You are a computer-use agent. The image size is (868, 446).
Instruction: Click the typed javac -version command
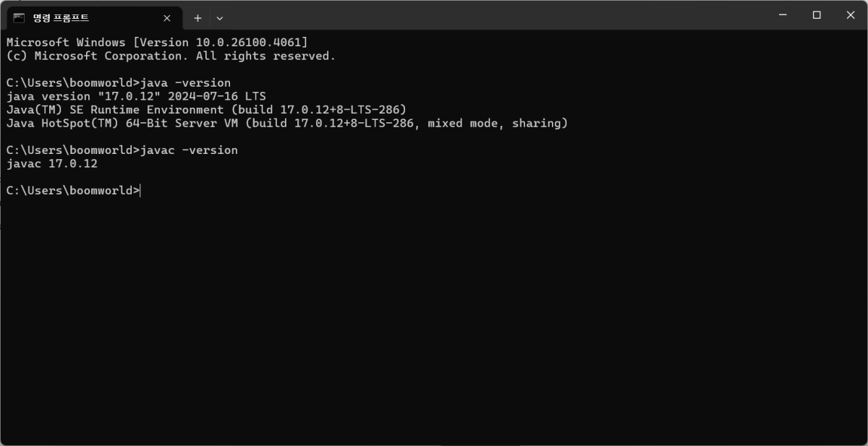coord(190,150)
